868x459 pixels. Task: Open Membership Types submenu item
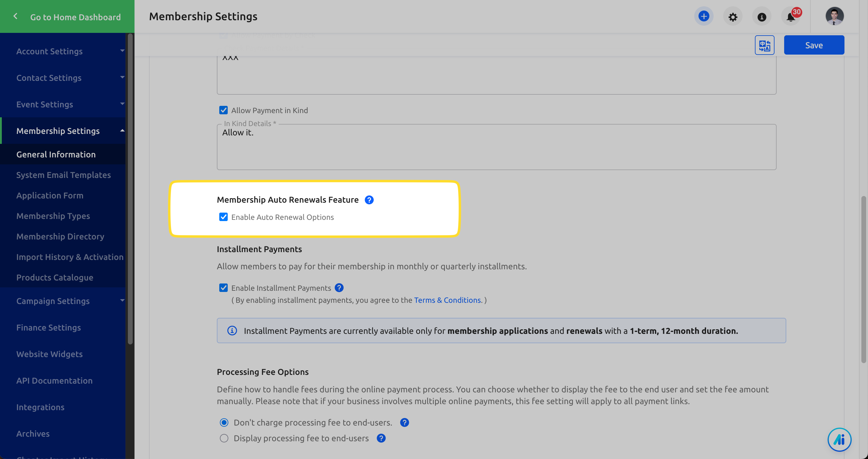pyautogui.click(x=63, y=216)
